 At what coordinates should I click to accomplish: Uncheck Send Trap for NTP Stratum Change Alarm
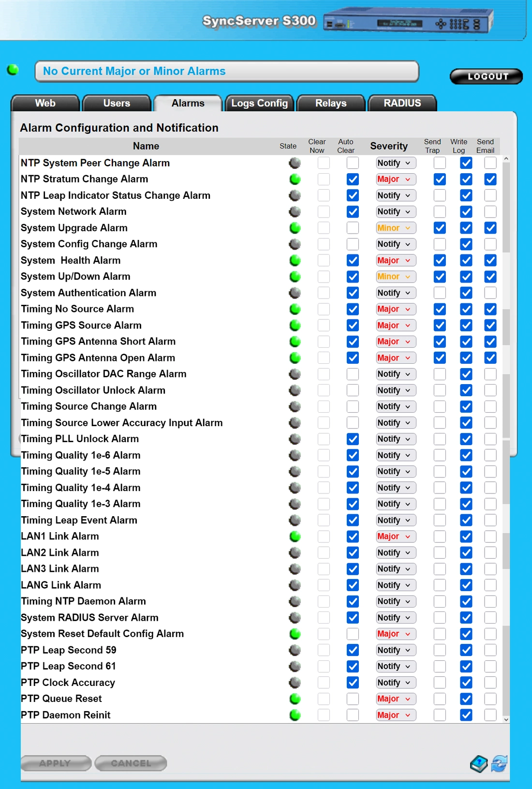click(x=440, y=179)
